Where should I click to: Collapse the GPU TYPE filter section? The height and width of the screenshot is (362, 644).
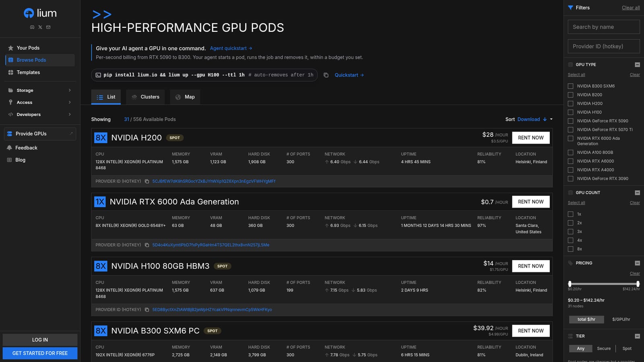637,65
